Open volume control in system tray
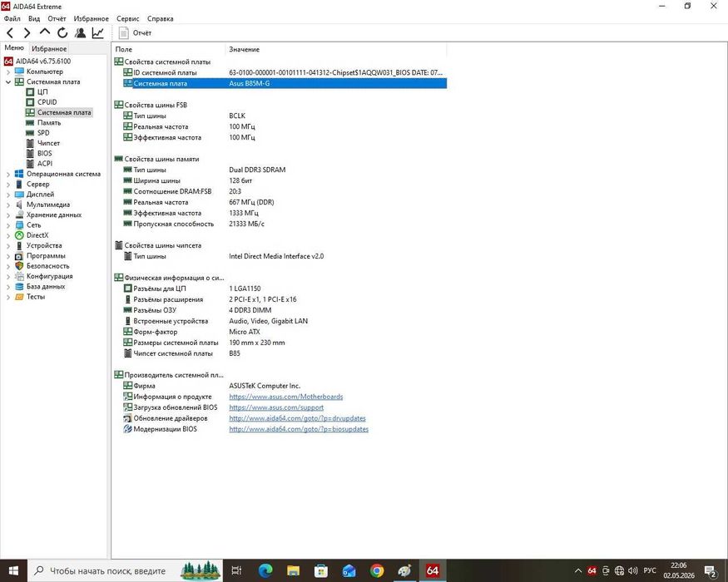Image resolution: width=728 pixels, height=582 pixels. (x=633, y=571)
